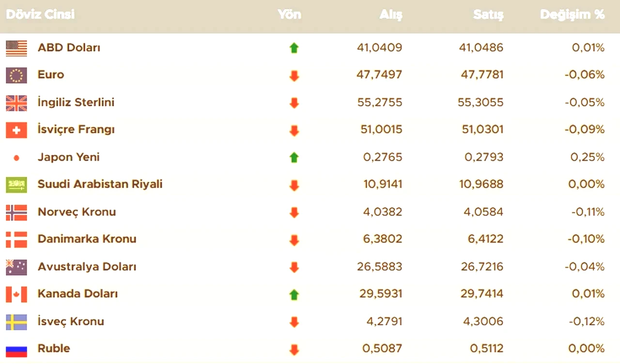Click the Saudi Arabia flag icon
Viewport: 620px width, 364px height.
[16, 184]
